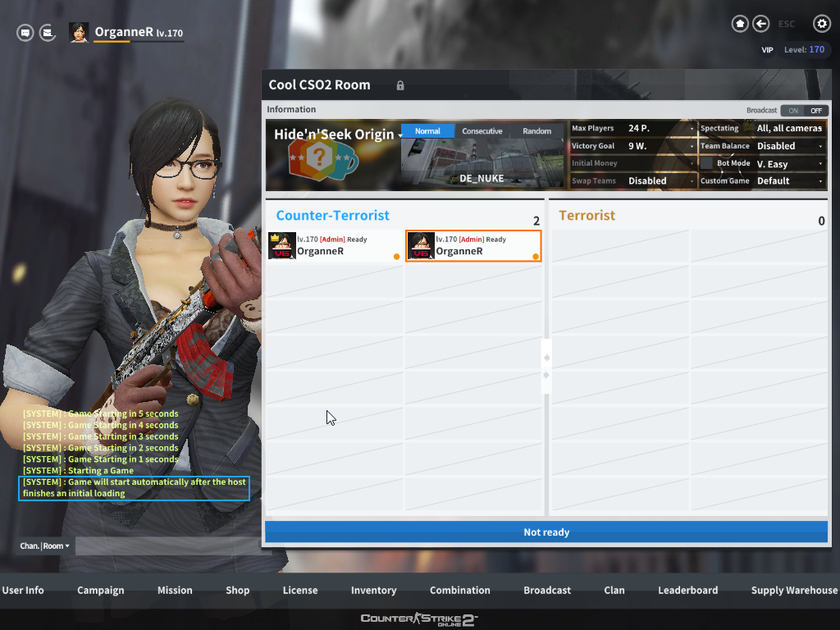Viewport: 840px width, 630px height.
Task: Click 'Starting a Game' system message
Action: point(78,471)
